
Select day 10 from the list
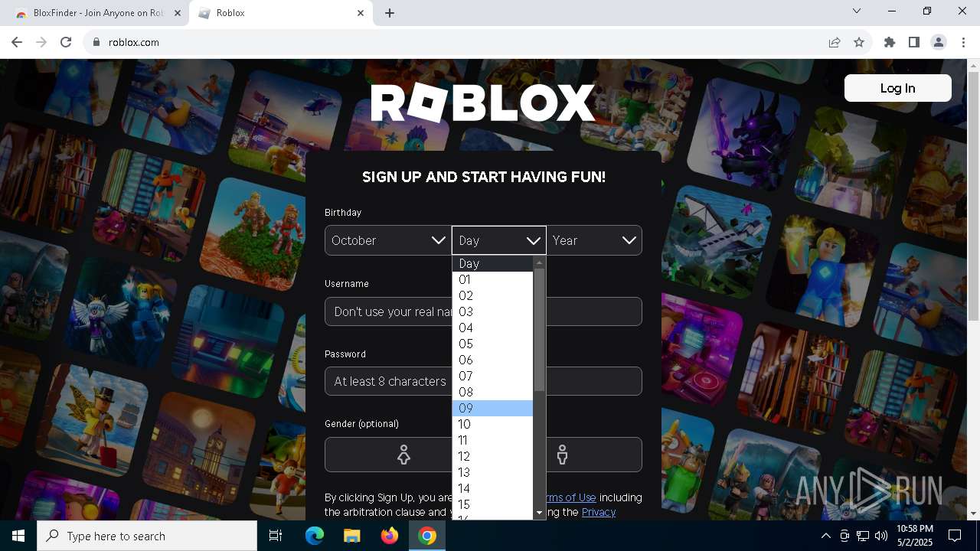point(492,424)
